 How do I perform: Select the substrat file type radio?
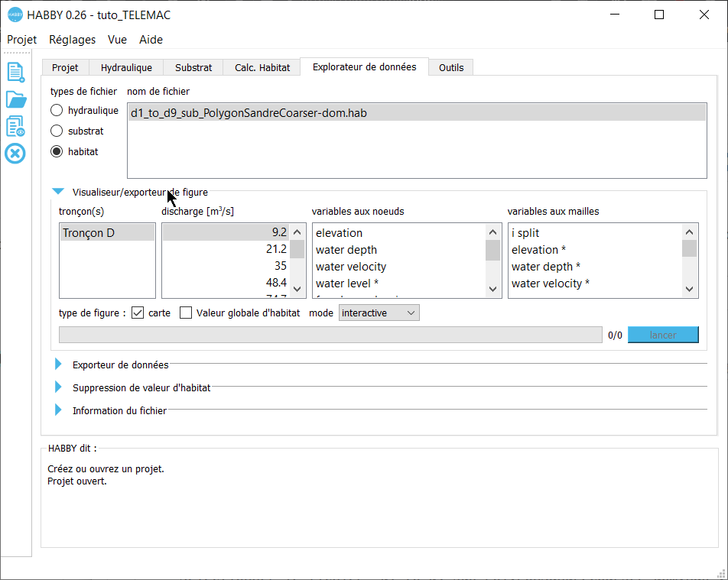[x=57, y=131]
